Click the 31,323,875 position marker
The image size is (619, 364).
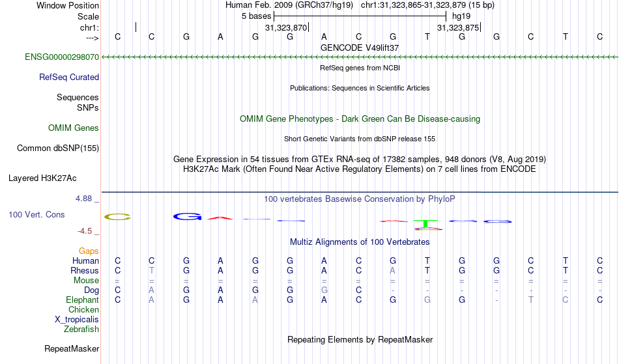click(458, 27)
